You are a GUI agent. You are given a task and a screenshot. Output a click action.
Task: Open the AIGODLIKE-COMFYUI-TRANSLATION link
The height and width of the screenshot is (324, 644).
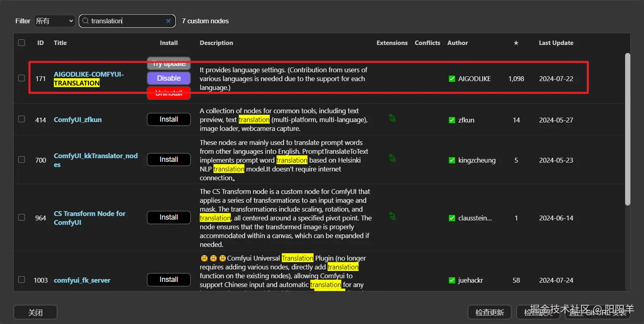tap(88, 79)
